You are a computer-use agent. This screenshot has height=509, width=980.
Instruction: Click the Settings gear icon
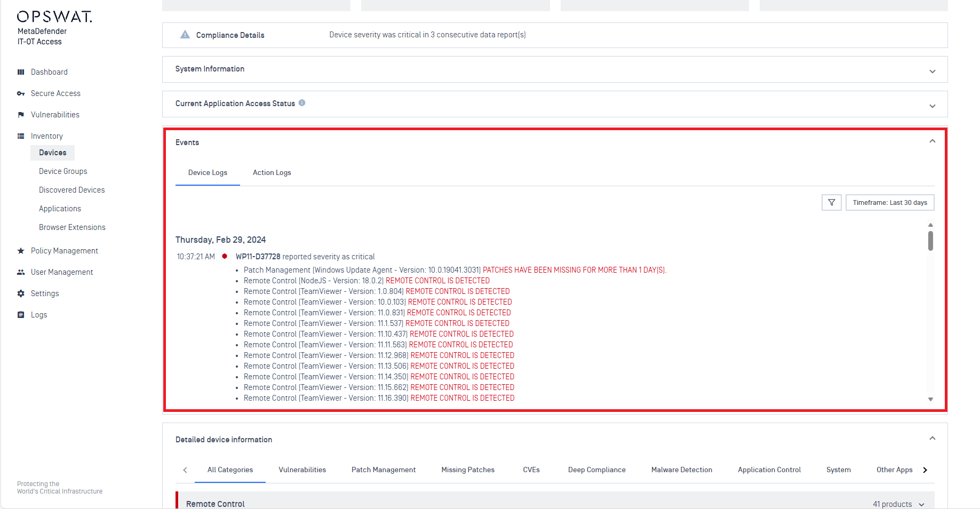(21, 293)
